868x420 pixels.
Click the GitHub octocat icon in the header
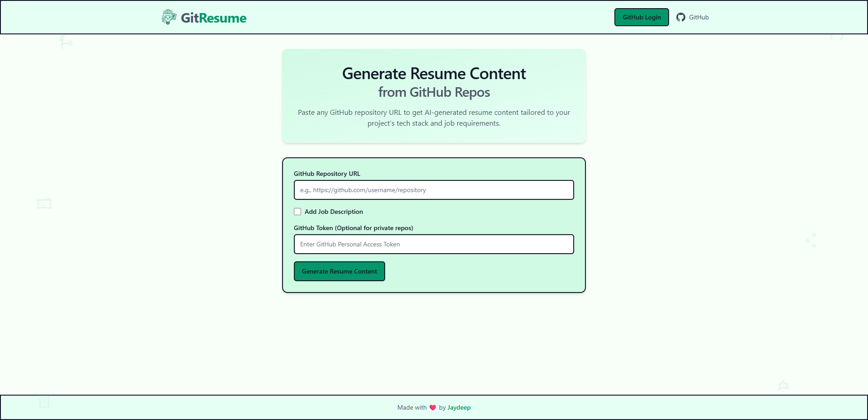click(x=681, y=17)
